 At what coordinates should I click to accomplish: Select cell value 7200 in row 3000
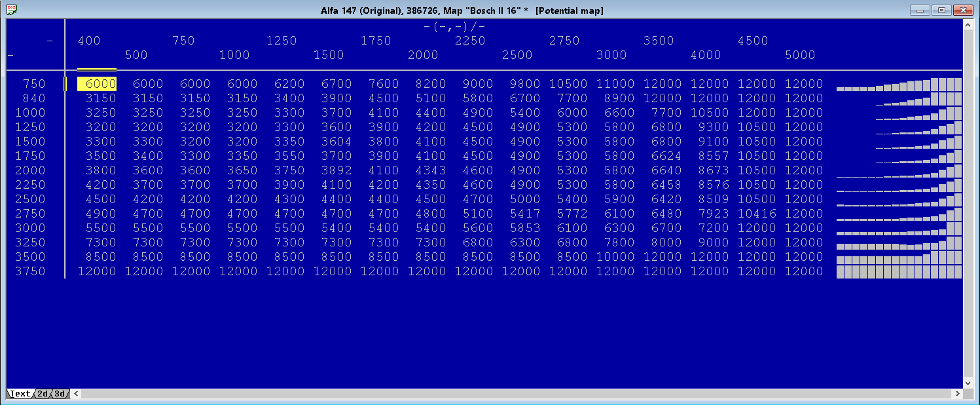point(714,228)
